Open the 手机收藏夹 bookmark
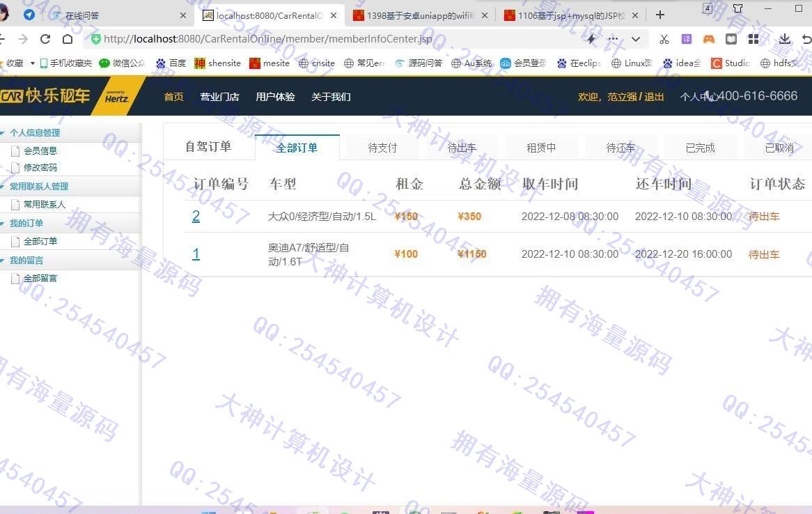Screen dimensions: 812x514 (x=65, y=63)
